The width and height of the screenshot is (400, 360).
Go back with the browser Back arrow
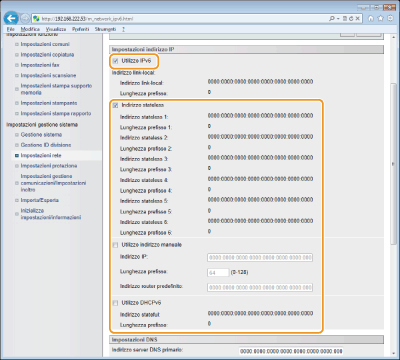11,18
